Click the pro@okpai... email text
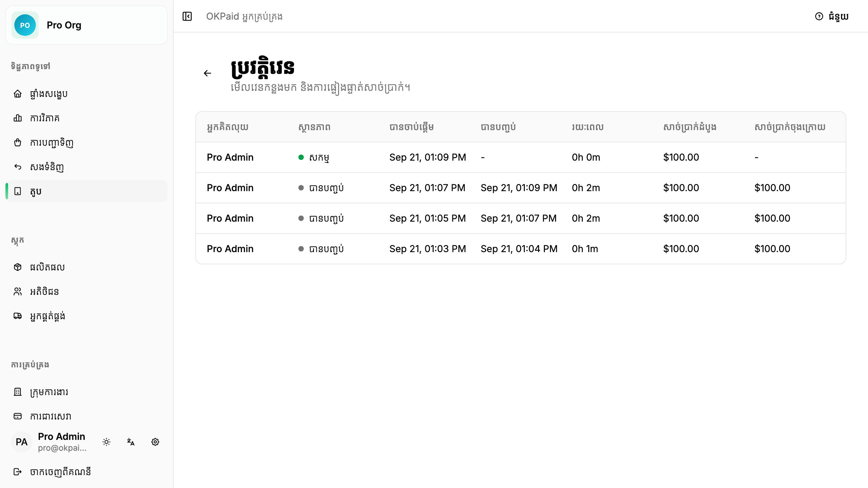868x488 pixels. tap(62, 448)
